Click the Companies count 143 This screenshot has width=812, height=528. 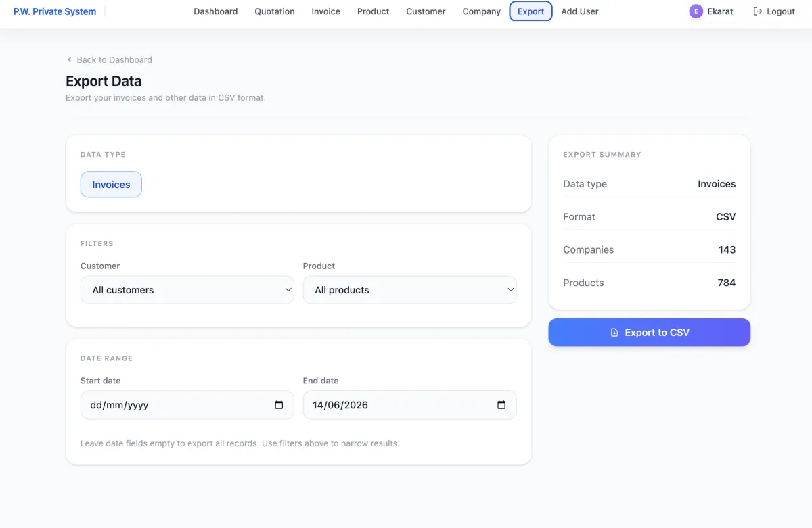[727, 249]
